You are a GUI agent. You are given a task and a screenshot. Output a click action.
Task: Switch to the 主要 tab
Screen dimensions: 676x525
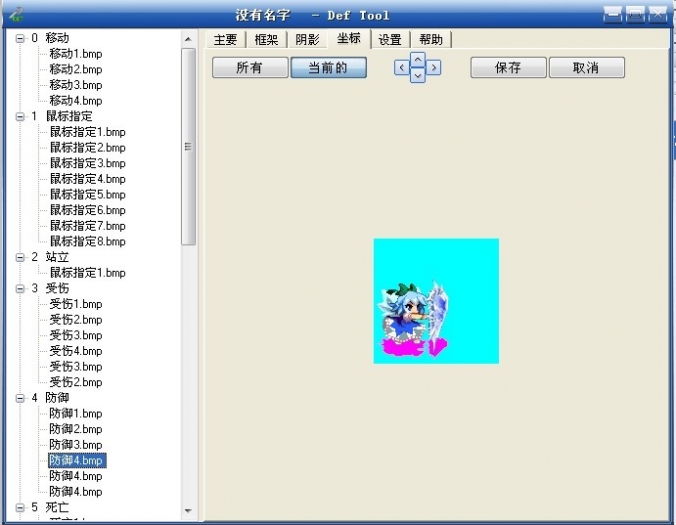coord(225,40)
